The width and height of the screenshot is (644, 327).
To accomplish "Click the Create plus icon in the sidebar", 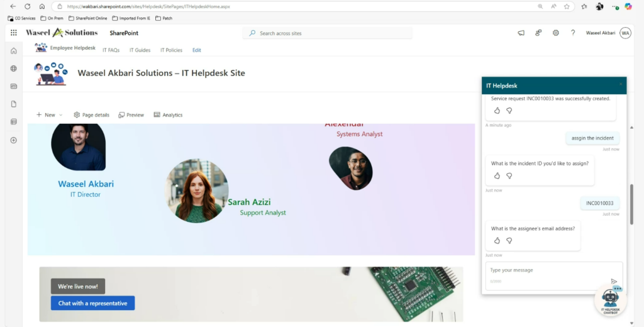I will tap(14, 140).
